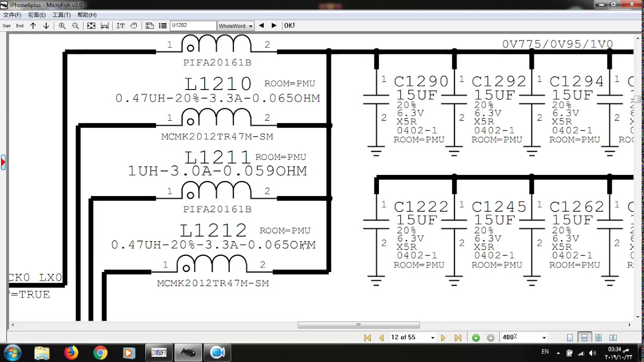Launch Firefox from the taskbar
Viewport: 644px width, 362px height.
click(x=71, y=353)
